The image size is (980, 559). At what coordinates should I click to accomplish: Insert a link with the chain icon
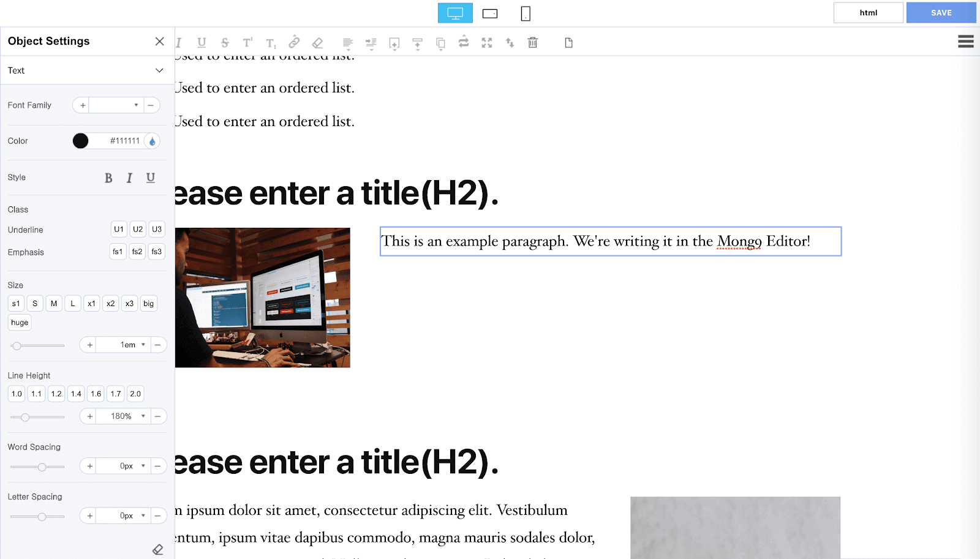(x=294, y=42)
